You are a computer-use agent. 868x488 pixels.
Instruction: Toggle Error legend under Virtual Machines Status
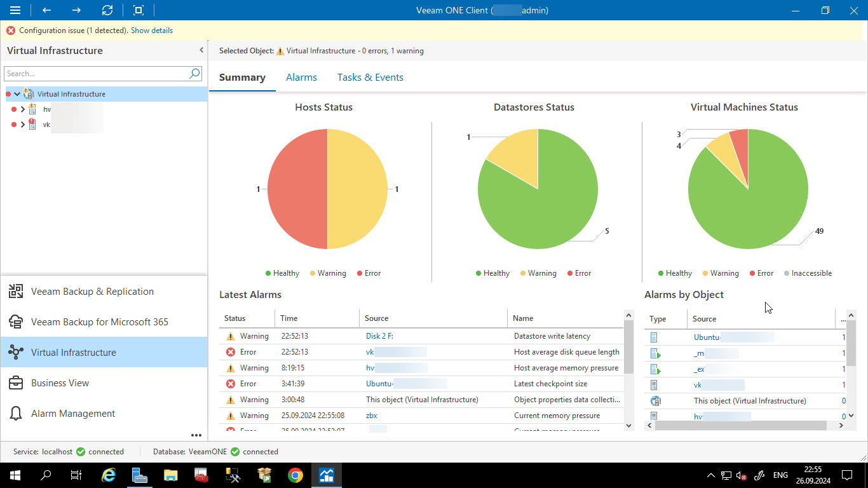[761, 273]
